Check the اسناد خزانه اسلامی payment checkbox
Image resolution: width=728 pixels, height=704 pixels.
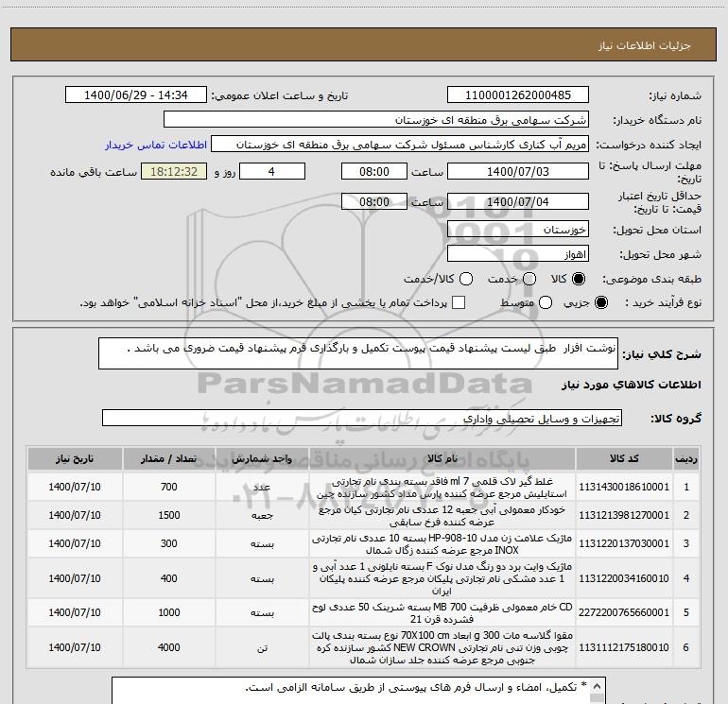(x=459, y=302)
